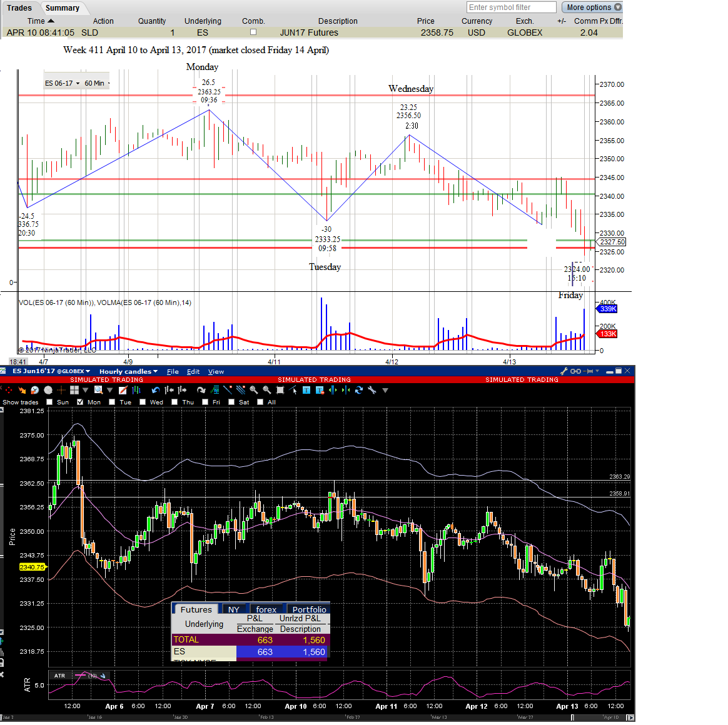The height and width of the screenshot is (725, 728).
Task: Tick the Comb. checkbox in trade row
Action: pyautogui.click(x=253, y=32)
